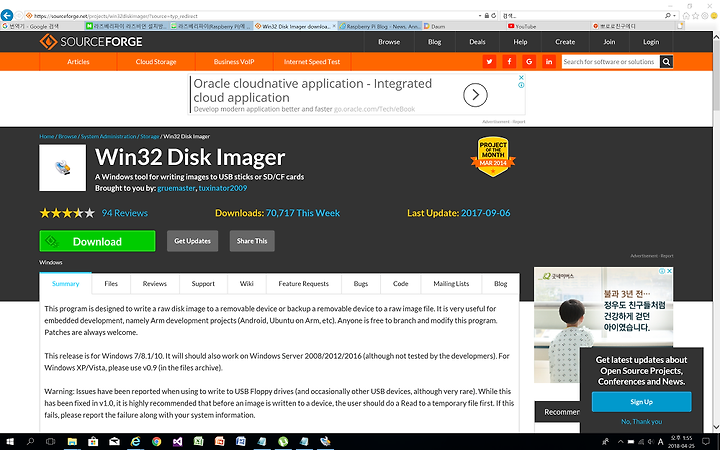This screenshot has height=450, width=720.
Task: Open browser home icon
Action: click(686, 16)
